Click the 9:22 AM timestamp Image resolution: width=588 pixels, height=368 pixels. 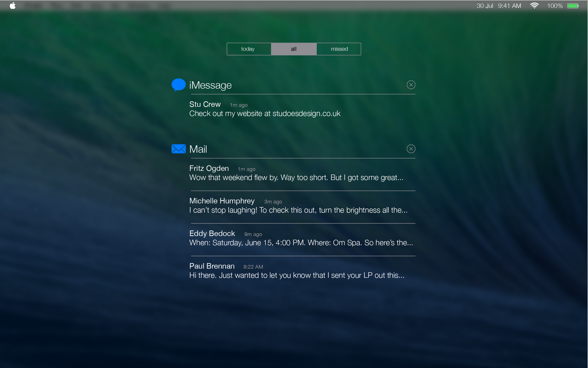tap(253, 267)
